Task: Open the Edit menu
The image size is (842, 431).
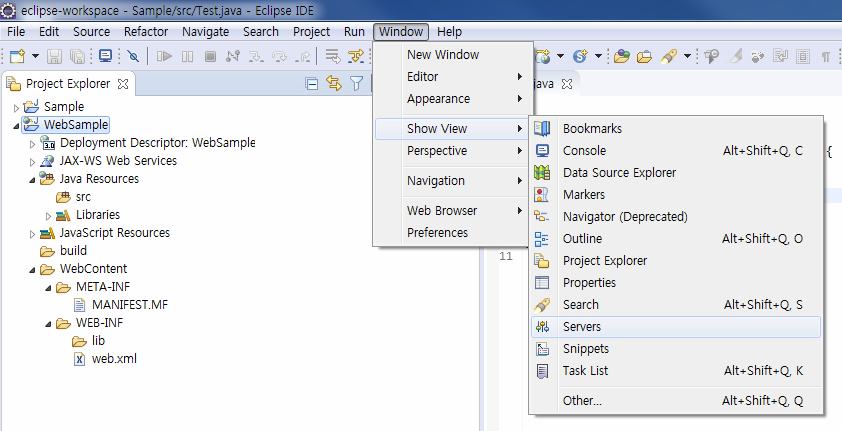Action: (49, 32)
